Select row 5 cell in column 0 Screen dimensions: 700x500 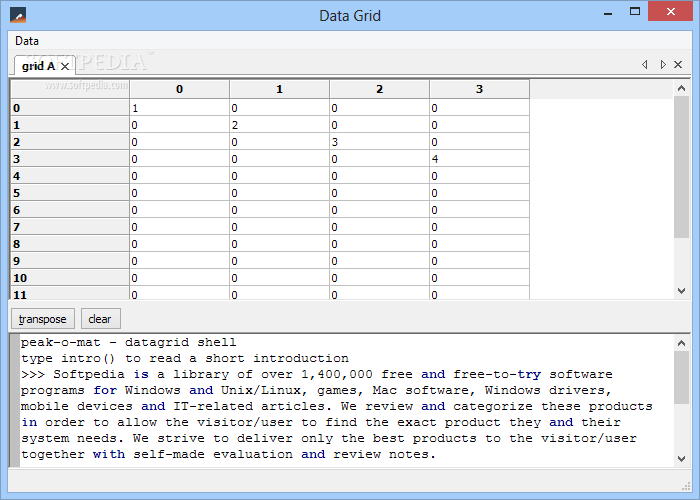click(179, 193)
